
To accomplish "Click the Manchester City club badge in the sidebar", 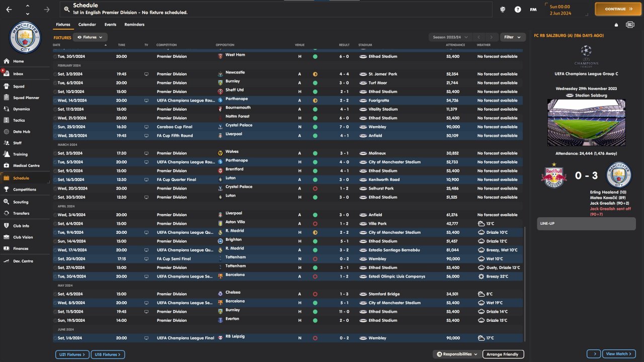I will (x=25, y=38).
